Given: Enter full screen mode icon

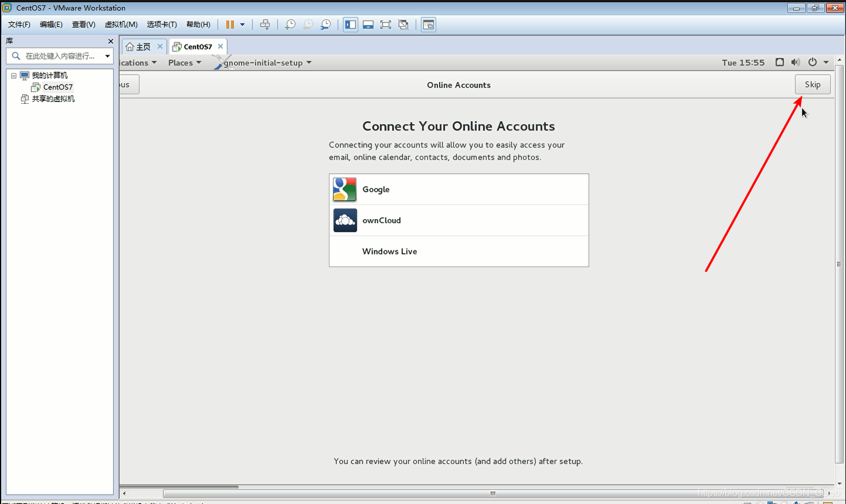Looking at the screenshot, I should tap(385, 24).
